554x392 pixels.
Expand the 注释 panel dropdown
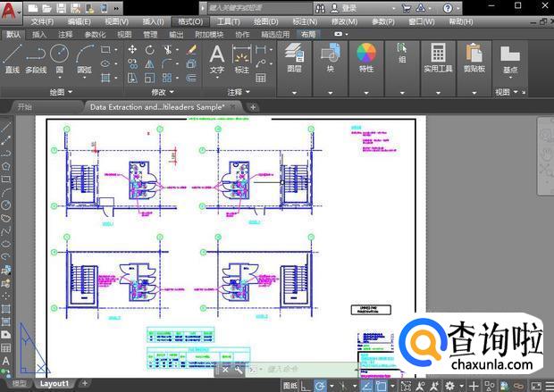click(x=246, y=91)
